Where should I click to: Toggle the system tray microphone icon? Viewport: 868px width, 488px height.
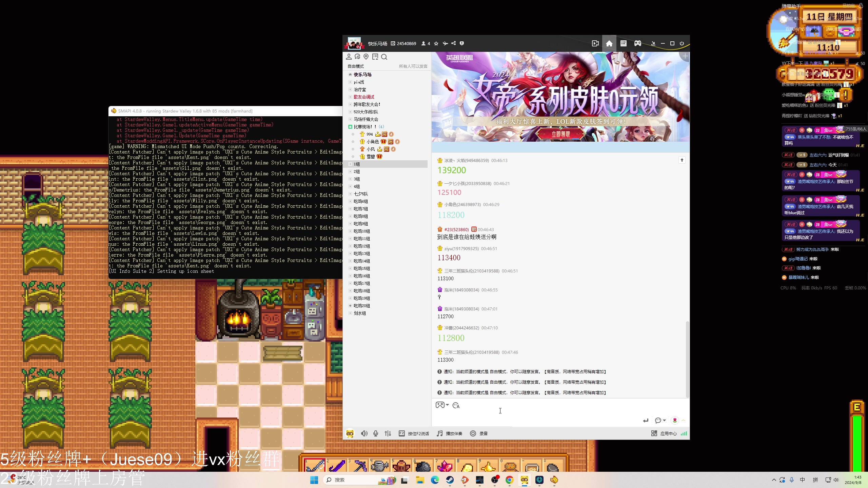(x=792, y=480)
